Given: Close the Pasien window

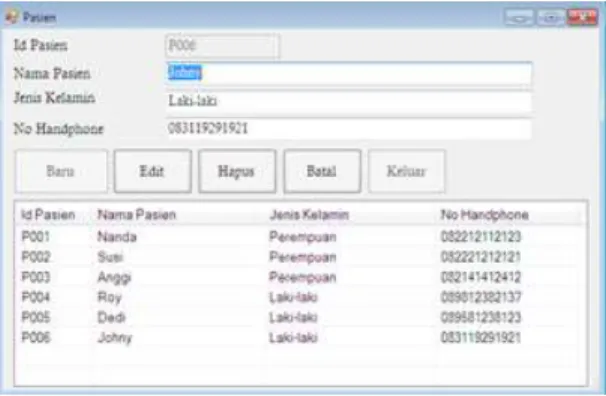Looking at the screenshot, I should click(582, 17).
